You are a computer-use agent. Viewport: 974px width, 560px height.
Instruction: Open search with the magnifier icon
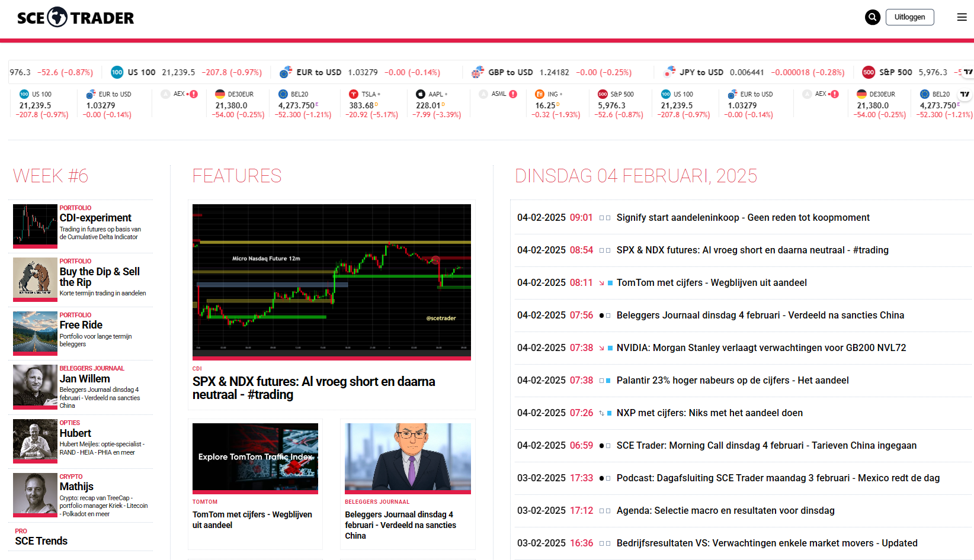click(872, 17)
